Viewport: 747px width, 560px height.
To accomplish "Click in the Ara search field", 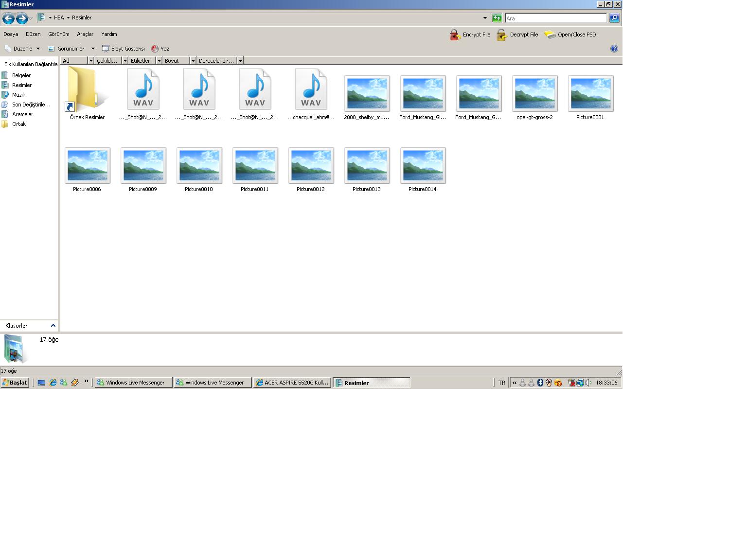I will (556, 18).
